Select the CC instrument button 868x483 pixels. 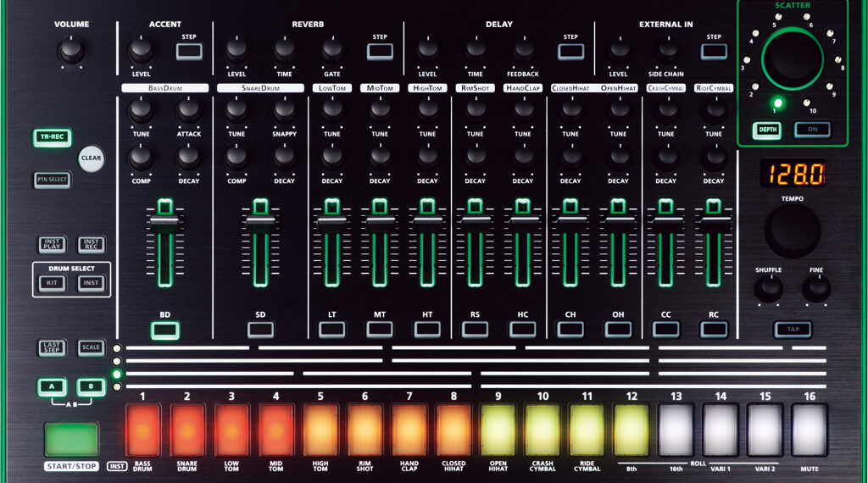[666, 330]
